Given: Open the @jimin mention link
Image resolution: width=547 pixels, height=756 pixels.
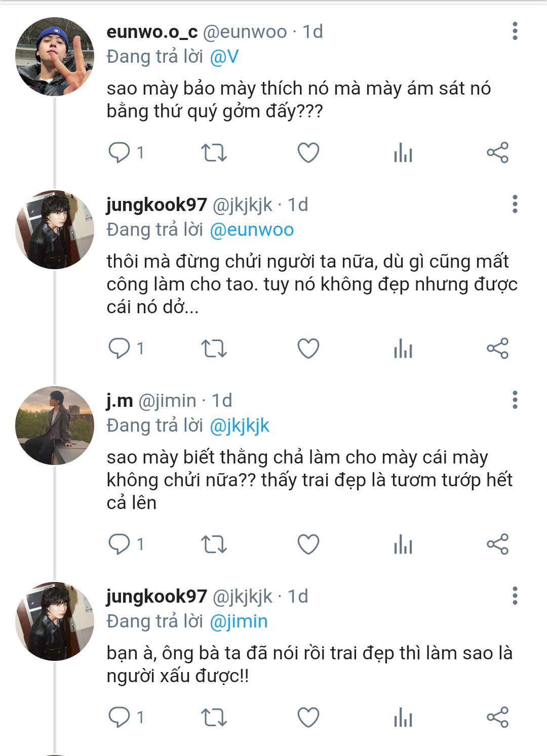Looking at the screenshot, I should click(x=238, y=621).
